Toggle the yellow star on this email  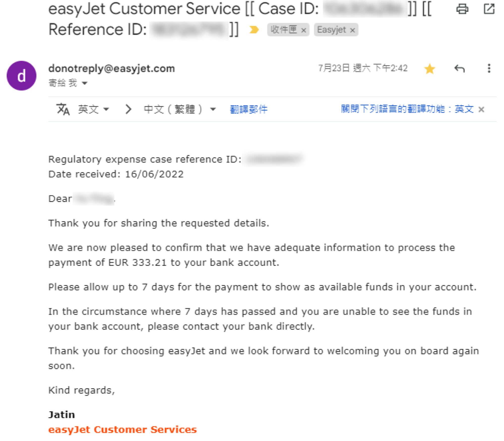pos(429,69)
